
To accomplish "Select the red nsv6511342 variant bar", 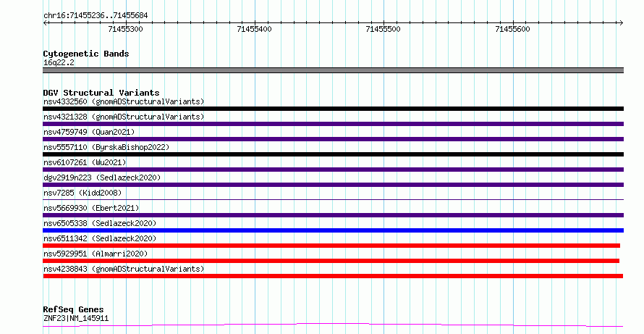I will [x=331, y=246].
